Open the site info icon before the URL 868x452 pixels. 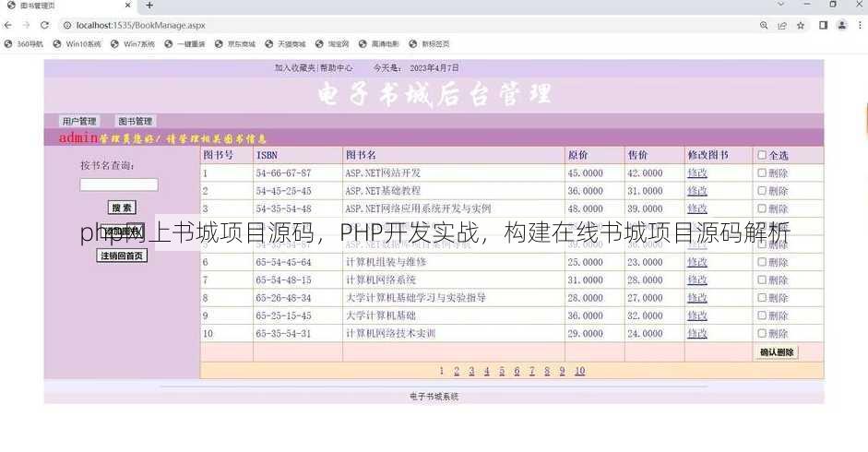click(67, 25)
